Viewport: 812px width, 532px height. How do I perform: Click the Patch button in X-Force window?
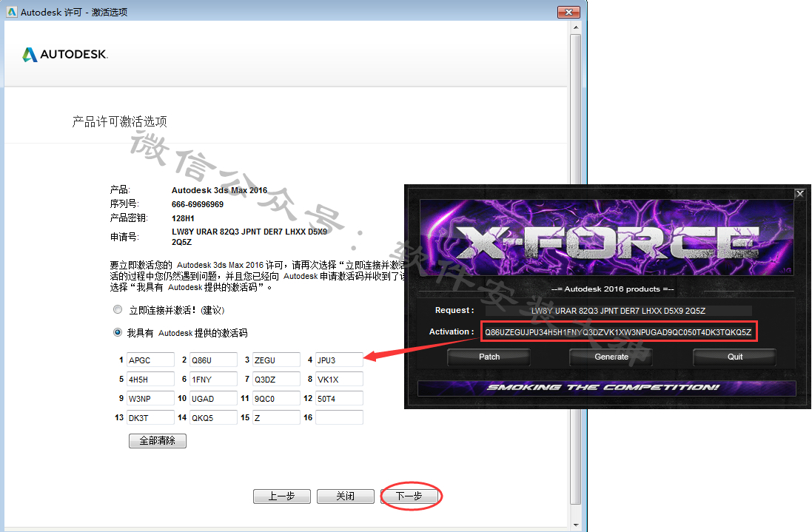pyautogui.click(x=489, y=357)
